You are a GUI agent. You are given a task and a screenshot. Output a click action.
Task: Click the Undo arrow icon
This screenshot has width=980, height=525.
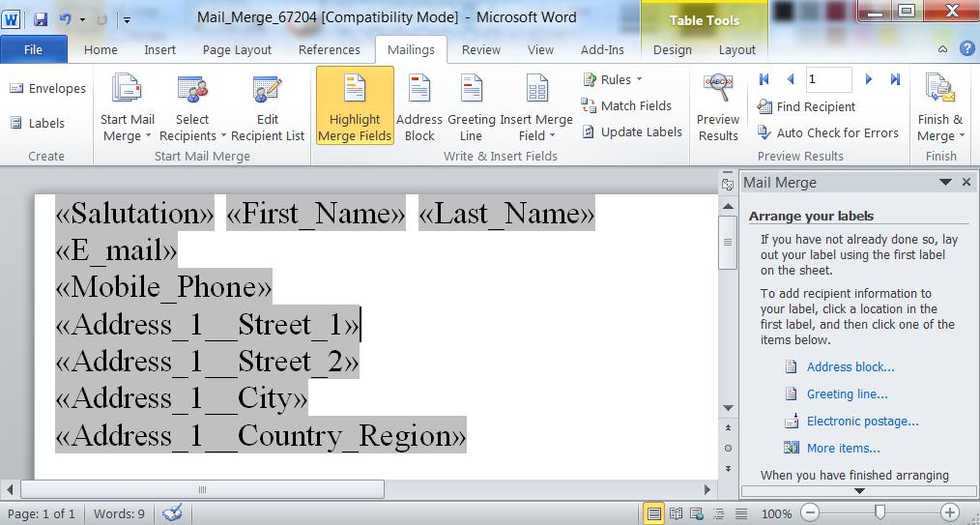(65, 18)
